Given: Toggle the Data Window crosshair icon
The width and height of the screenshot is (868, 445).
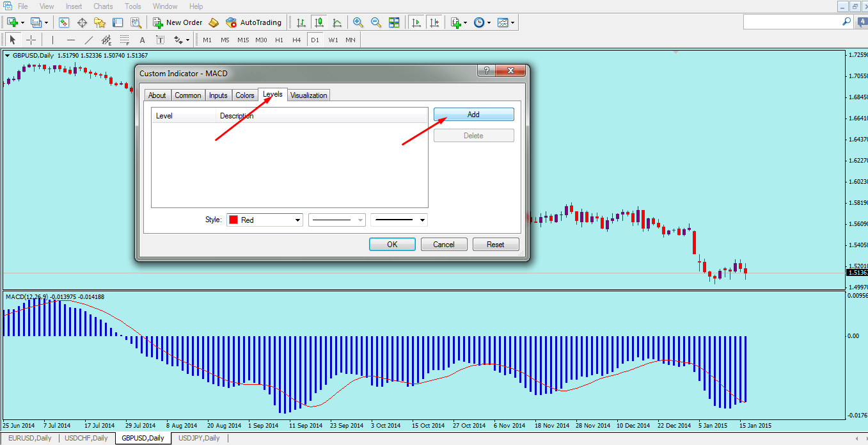Looking at the screenshot, I should coord(82,22).
